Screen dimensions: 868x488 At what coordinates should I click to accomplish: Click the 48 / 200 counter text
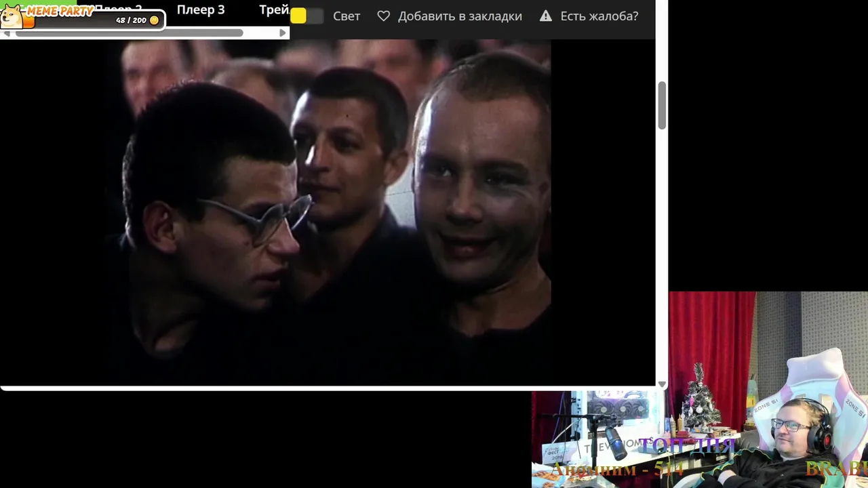point(131,20)
